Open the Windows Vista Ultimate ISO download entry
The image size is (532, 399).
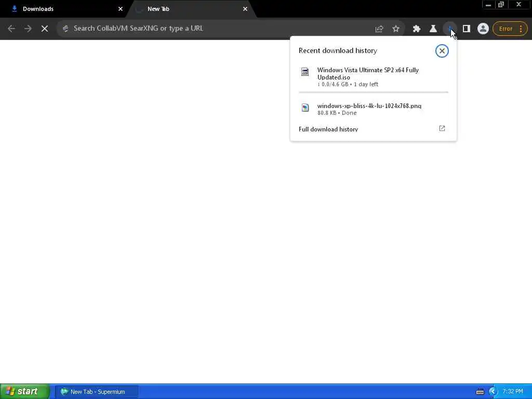coord(373,77)
